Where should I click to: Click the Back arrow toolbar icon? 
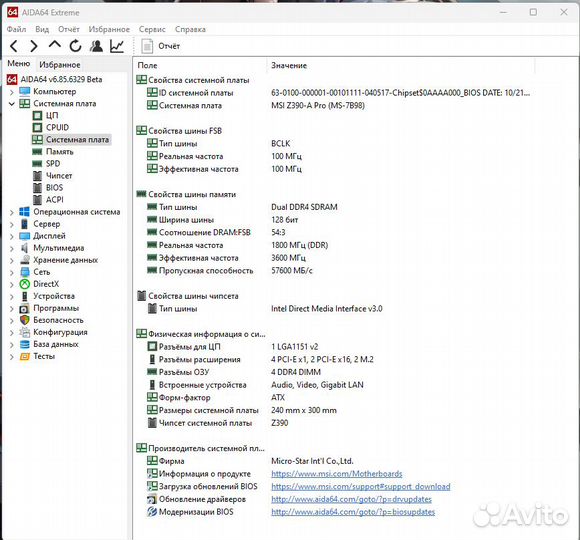coord(14,46)
